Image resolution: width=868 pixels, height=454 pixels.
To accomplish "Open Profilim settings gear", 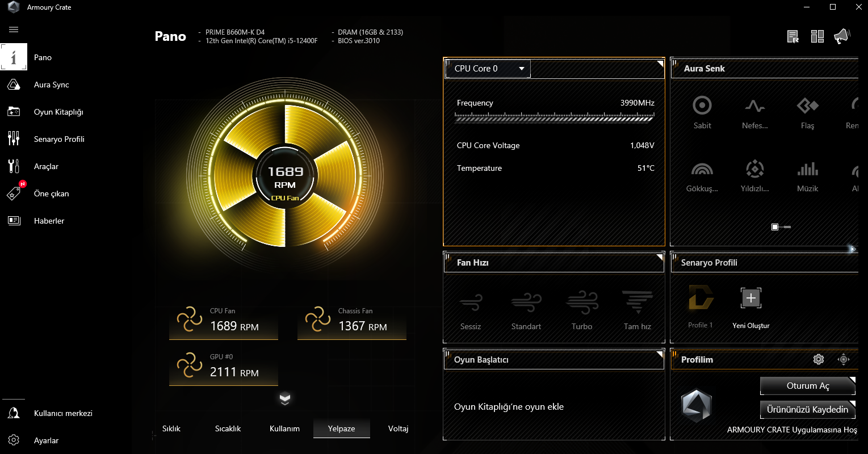I will click(818, 359).
